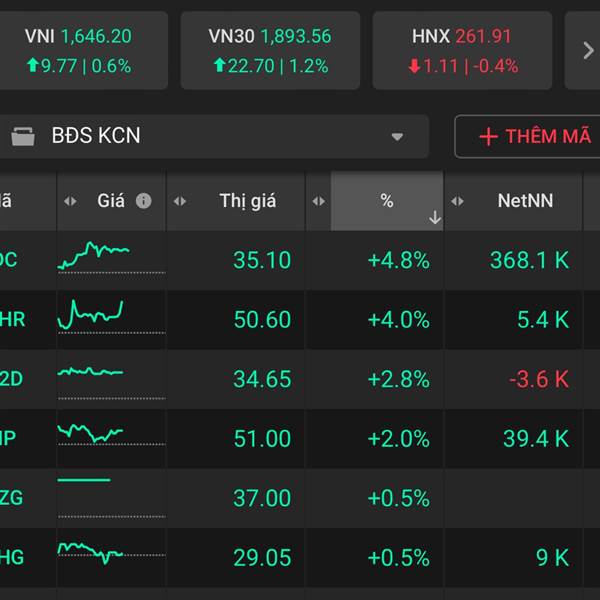Viewport: 600px width, 600px height.
Task: Click resize arrows left of NetNN header
Action: point(458,201)
